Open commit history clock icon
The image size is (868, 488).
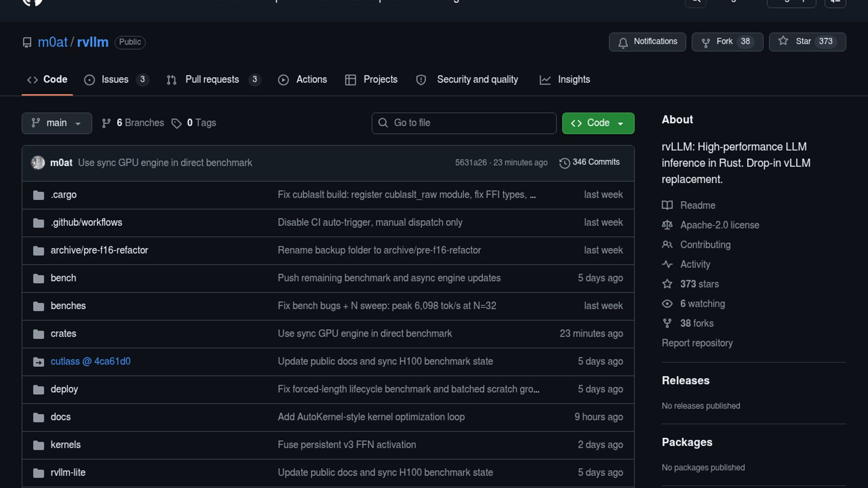point(564,163)
